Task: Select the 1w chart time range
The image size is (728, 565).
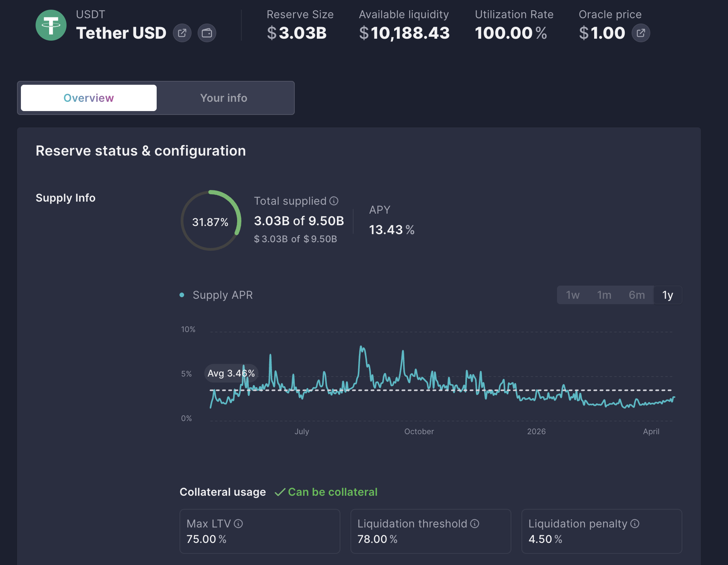Action: click(572, 295)
